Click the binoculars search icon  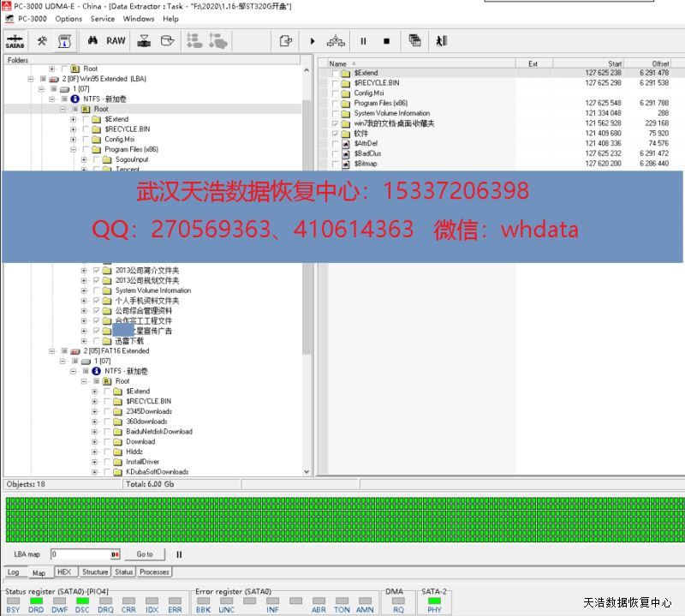92,40
